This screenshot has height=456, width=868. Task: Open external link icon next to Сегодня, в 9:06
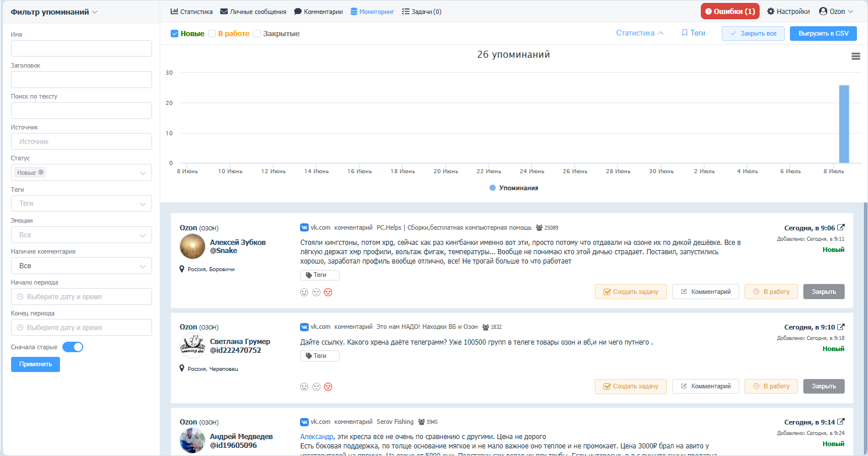pyautogui.click(x=841, y=228)
